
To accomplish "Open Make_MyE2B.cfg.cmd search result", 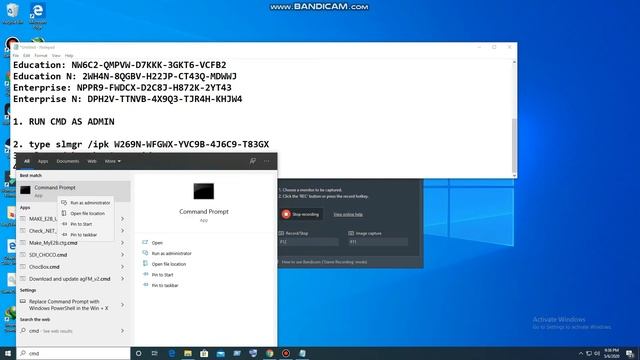I will click(67, 243).
